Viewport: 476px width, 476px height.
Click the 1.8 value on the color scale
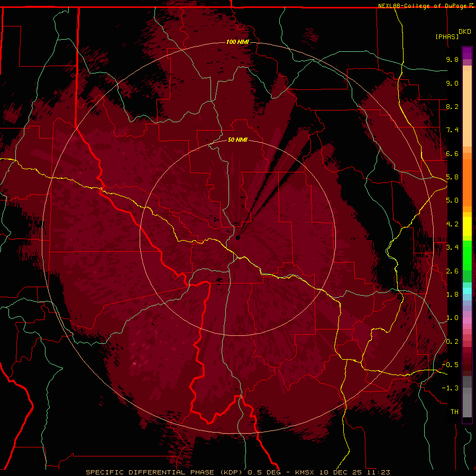[x=452, y=295]
